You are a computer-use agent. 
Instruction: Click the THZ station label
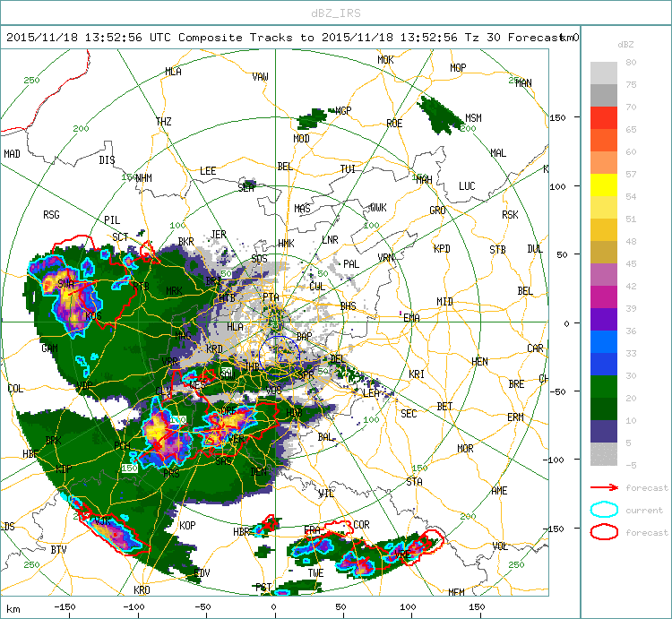(163, 121)
